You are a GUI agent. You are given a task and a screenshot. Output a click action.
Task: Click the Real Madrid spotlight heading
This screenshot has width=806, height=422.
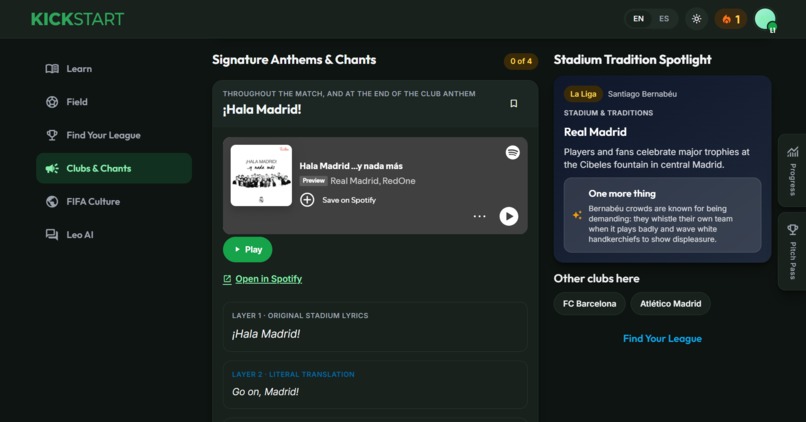595,132
